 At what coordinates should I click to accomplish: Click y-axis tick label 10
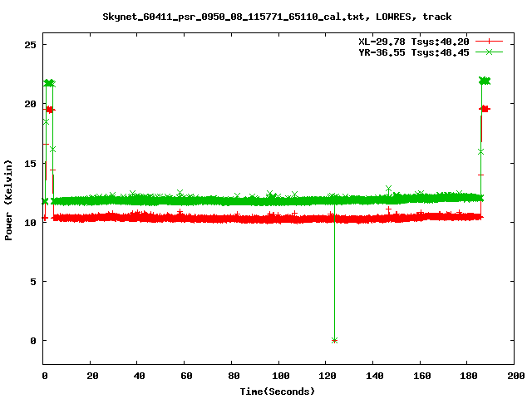[x=30, y=223]
